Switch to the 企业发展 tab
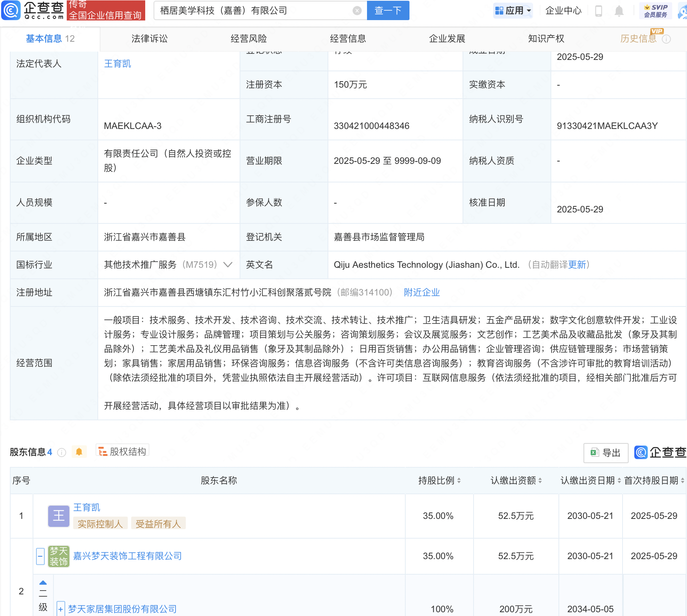The width and height of the screenshot is (687, 616). click(x=447, y=39)
